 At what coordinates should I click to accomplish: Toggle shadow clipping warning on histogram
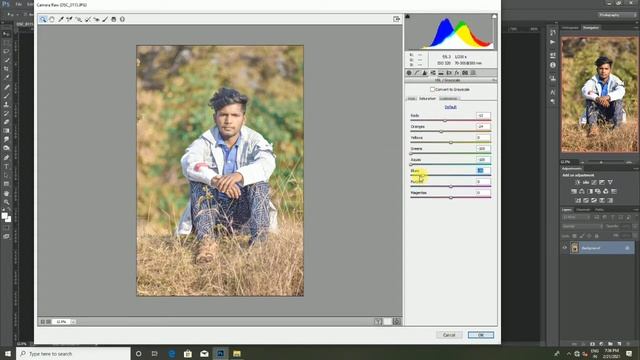click(407, 17)
